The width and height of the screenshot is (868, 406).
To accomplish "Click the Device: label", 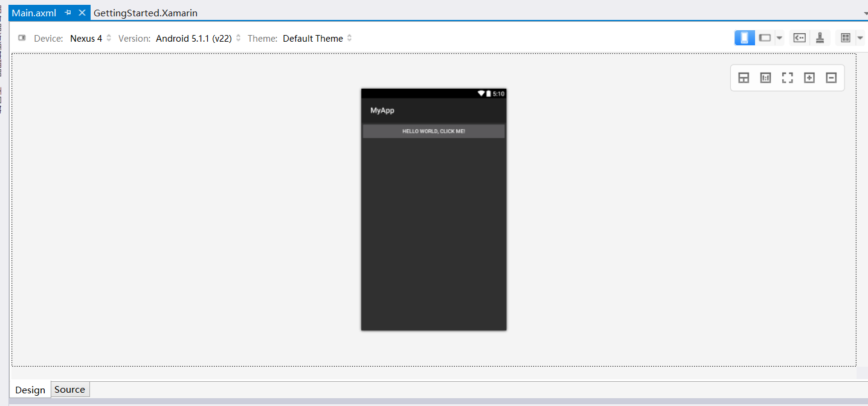I will tap(48, 38).
